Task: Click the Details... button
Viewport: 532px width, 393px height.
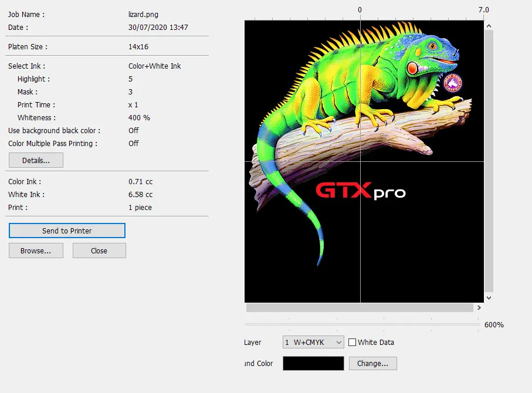Action: (x=36, y=160)
